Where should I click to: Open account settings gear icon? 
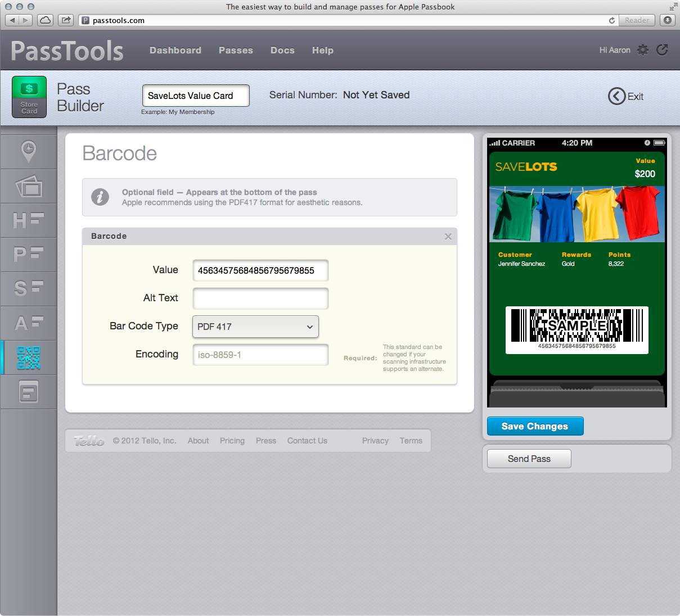pyautogui.click(x=643, y=50)
